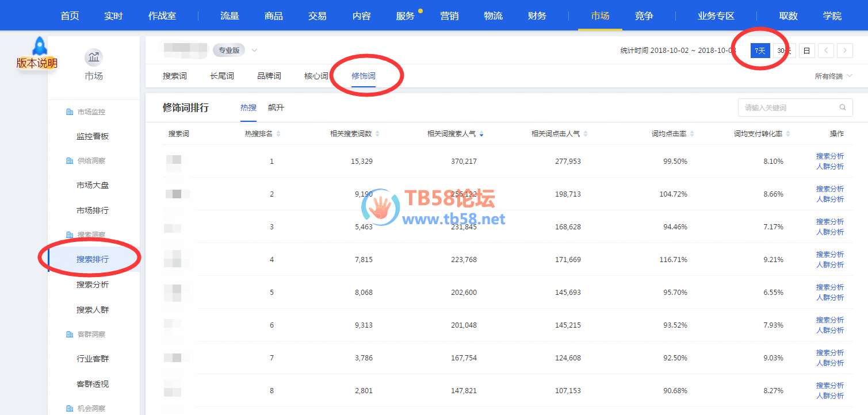Click the keyword search input field
The width and height of the screenshot is (868, 415).
788,107
